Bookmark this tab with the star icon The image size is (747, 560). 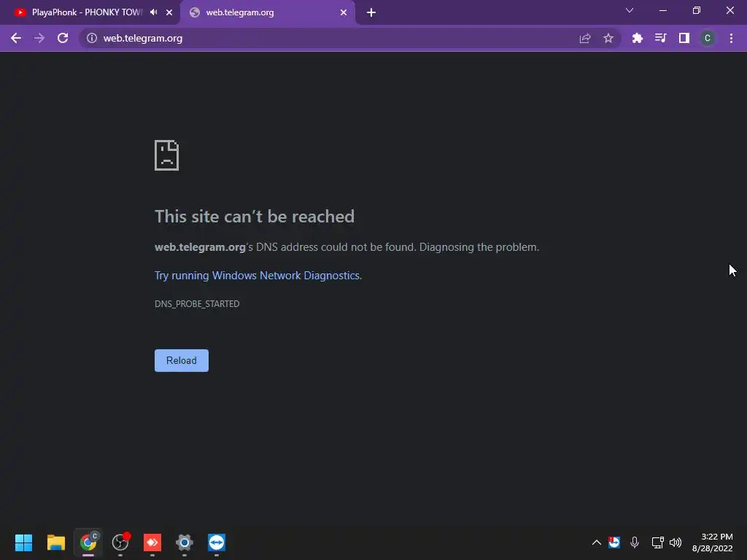click(x=608, y=38)
